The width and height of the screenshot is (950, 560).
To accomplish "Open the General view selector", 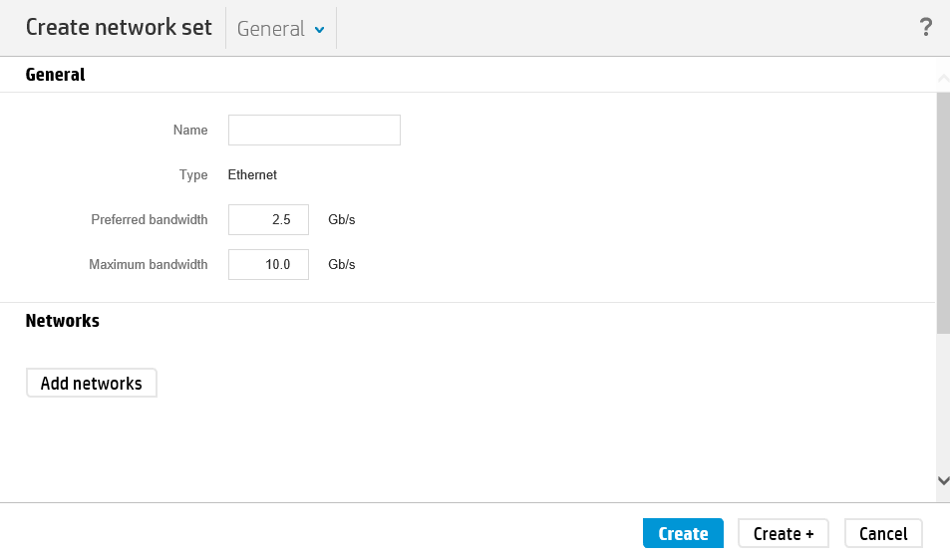I will pos(280,29).
